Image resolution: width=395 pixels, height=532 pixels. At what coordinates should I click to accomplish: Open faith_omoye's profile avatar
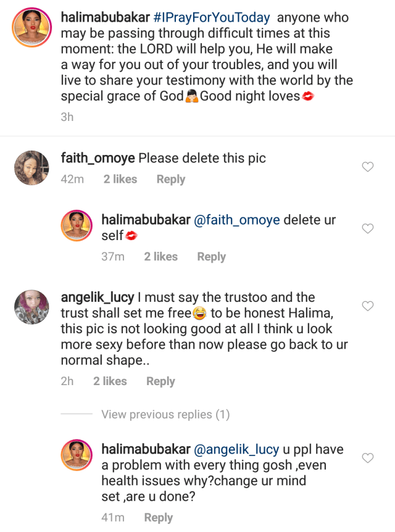point(31,168)
